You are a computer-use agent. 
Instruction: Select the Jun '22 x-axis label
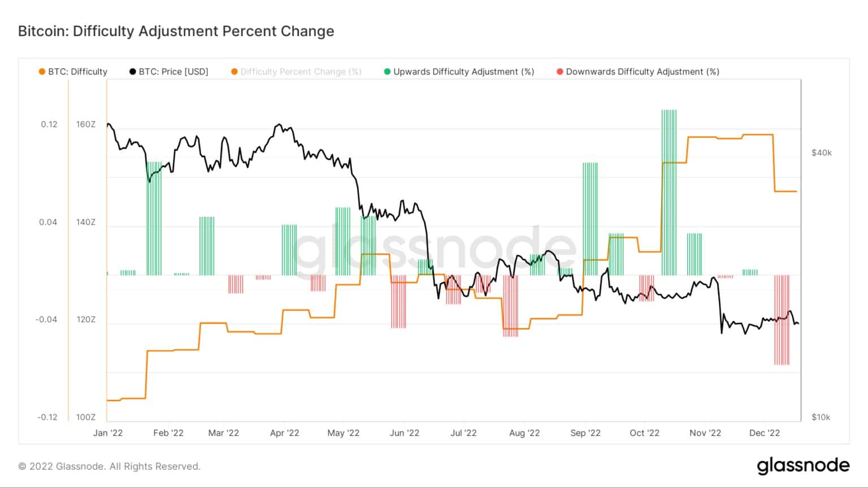pyautogui.click(x=405, y=433)
